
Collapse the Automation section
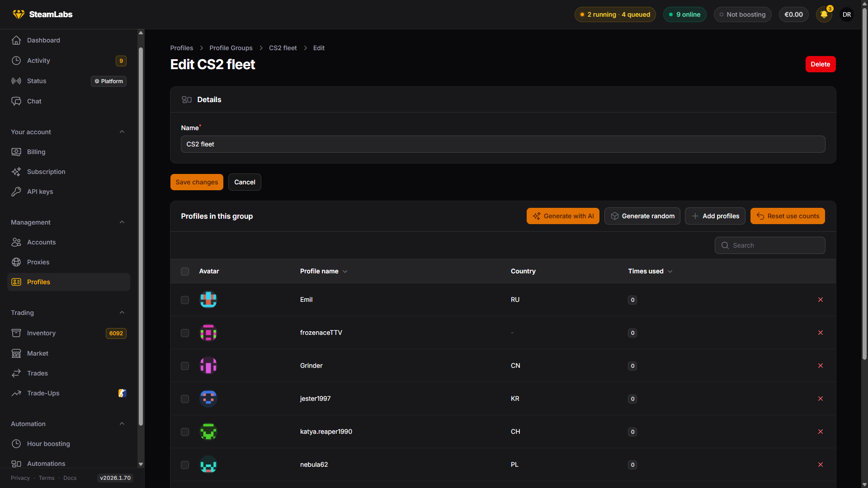coord(122,424)
